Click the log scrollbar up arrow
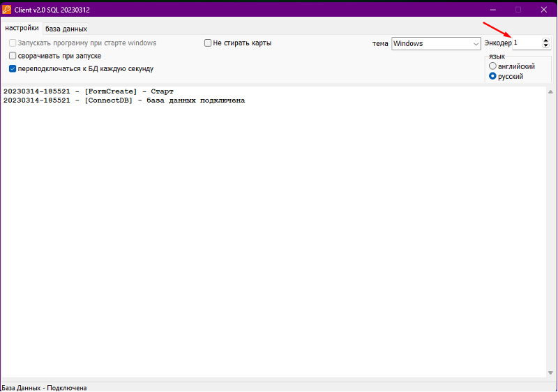This screenshot has width=558, height=392. [550, 92]
